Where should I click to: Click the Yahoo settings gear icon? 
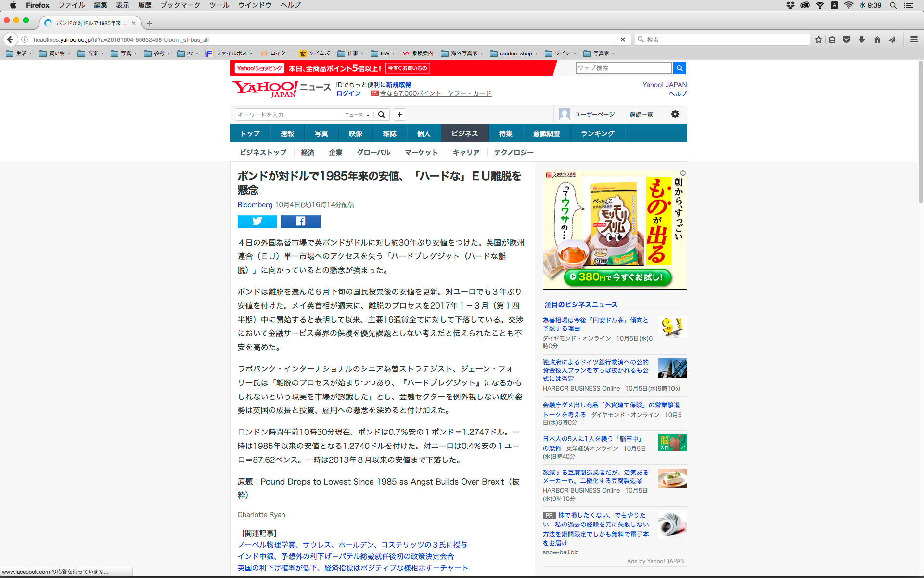coord(675,114)
